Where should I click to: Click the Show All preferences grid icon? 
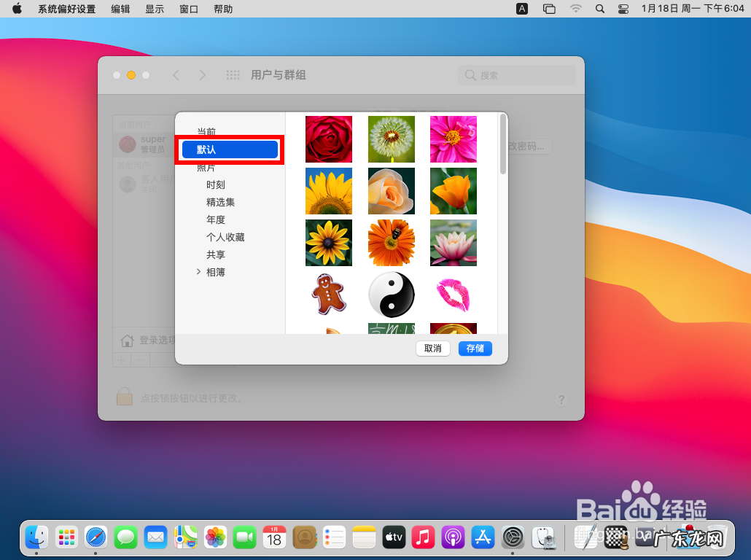point(232,74)
